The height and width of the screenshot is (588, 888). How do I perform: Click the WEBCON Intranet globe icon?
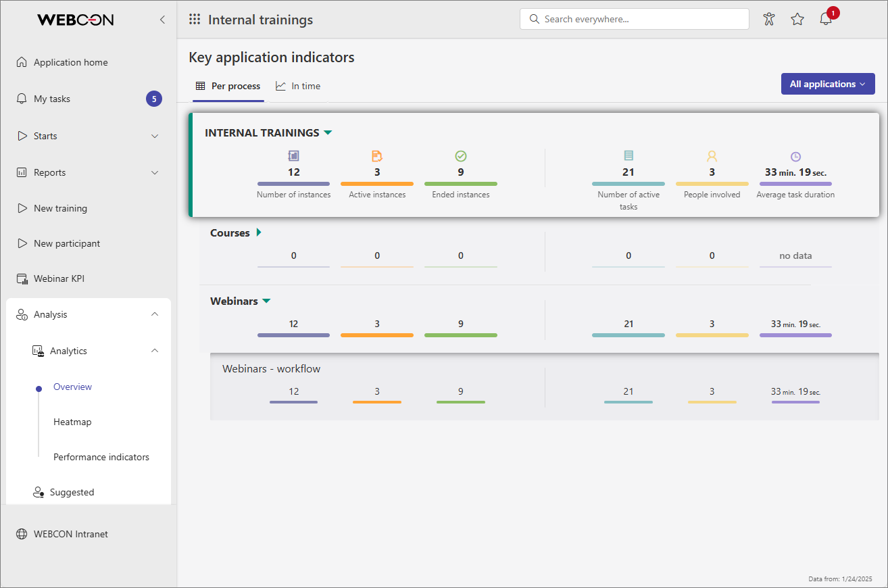coord(22,534)
